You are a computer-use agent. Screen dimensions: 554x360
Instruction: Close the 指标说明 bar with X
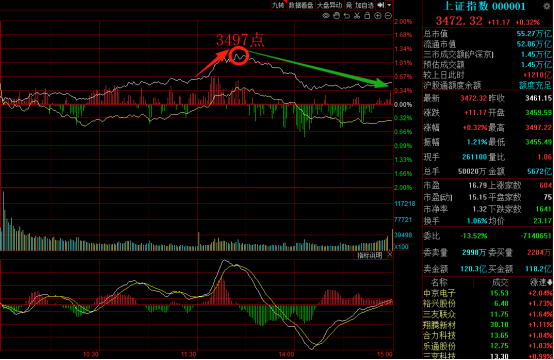click(x=390, y=255)
